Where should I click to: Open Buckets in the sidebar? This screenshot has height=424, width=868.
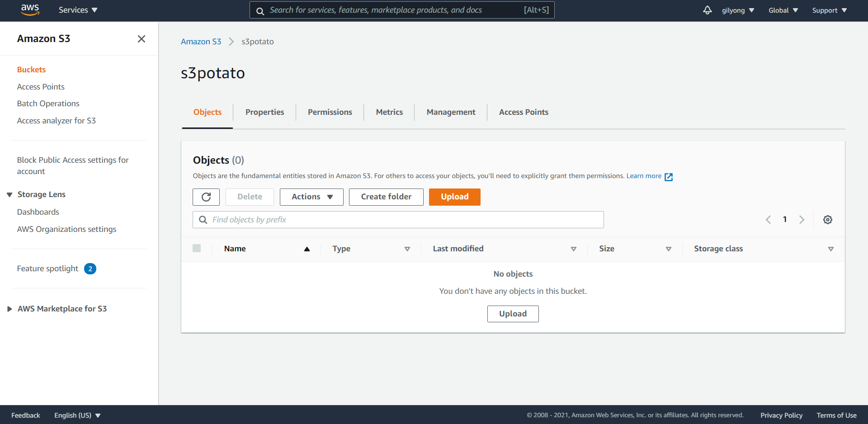pyautogui.click(x=31, y=70)
